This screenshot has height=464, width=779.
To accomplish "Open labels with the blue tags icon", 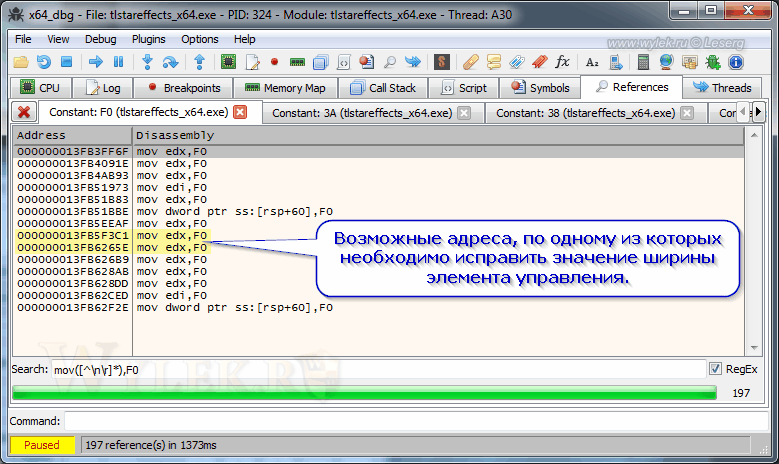I will click(x=517, y=62).
